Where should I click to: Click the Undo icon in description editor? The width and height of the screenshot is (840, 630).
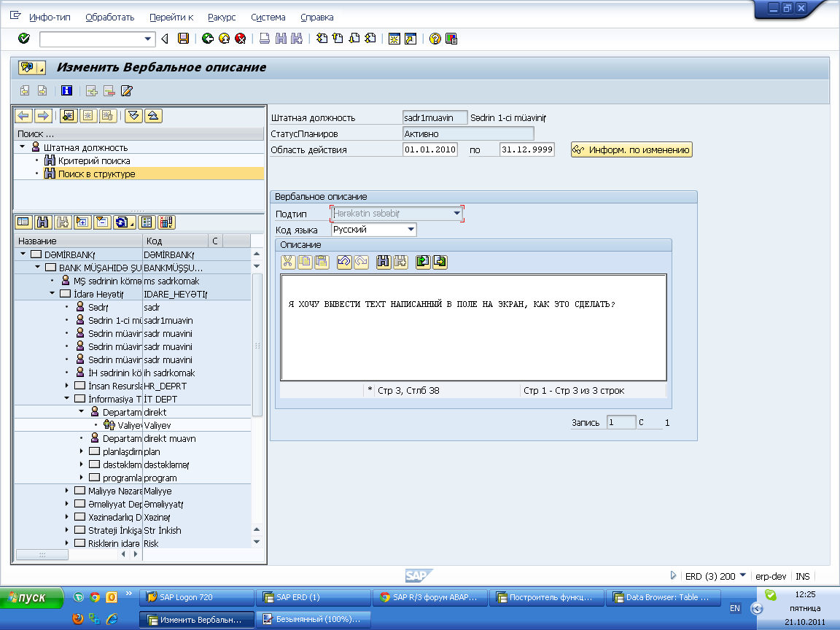coord(344,262)
